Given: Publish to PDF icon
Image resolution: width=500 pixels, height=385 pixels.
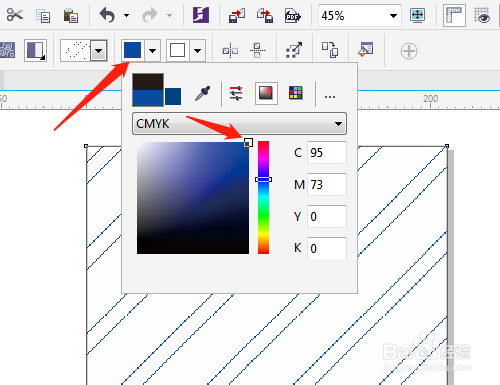Looking at the screenshot, I should pyautogui.click(x=293, y=15).
